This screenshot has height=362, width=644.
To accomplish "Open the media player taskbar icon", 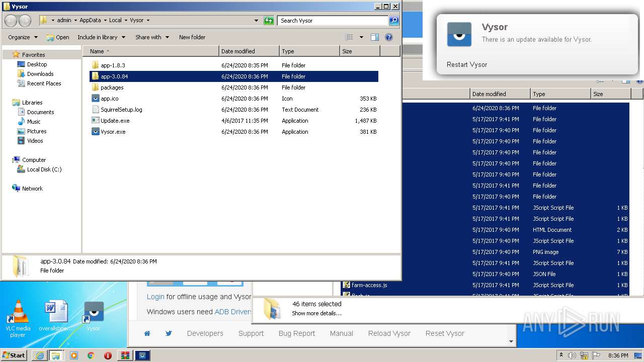I will pyautogui.click(x=74, y=355).
